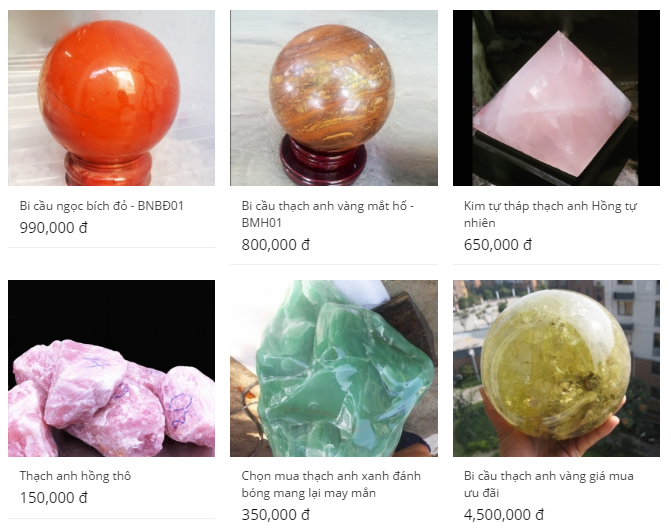Select the 800,000 đ price
Viewport: 671px width, 529px height.
[276, 245]
